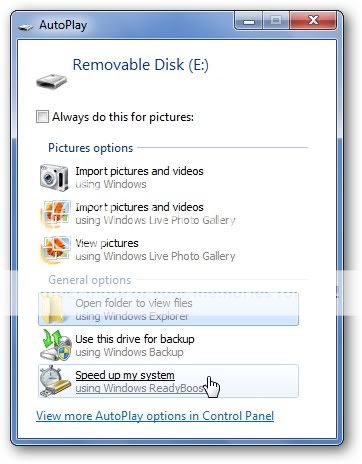The height and width of the screenshot is (464, 362).
Task: Click the Removable Disk (E:) drive icon
Action: [x=52, y=81]
